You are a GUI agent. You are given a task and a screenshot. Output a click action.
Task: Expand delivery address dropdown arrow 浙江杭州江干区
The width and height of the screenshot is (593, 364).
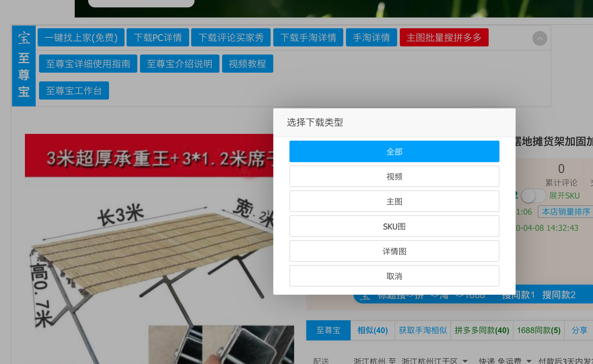465,361
